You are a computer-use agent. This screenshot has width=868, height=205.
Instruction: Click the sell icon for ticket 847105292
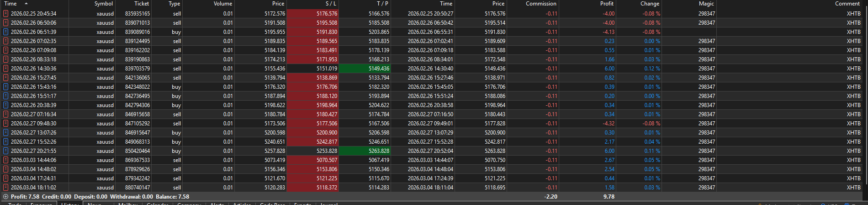(x=6, y=124)
